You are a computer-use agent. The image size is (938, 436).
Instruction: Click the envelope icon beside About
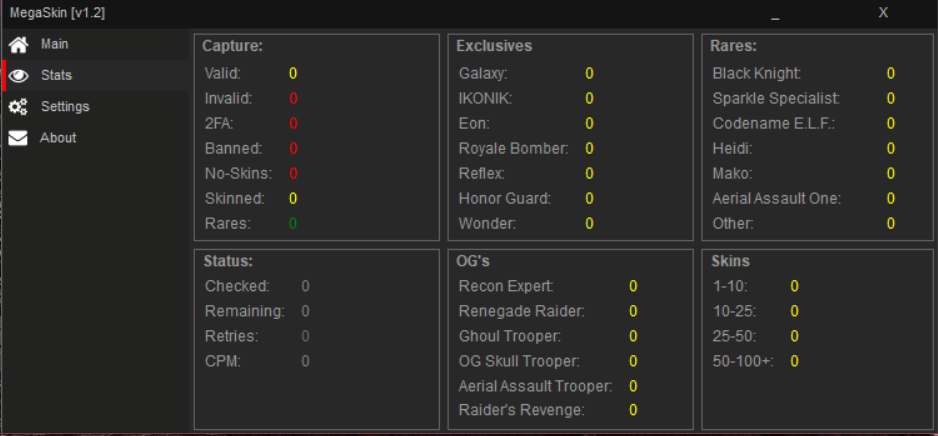tap(18, 138)
